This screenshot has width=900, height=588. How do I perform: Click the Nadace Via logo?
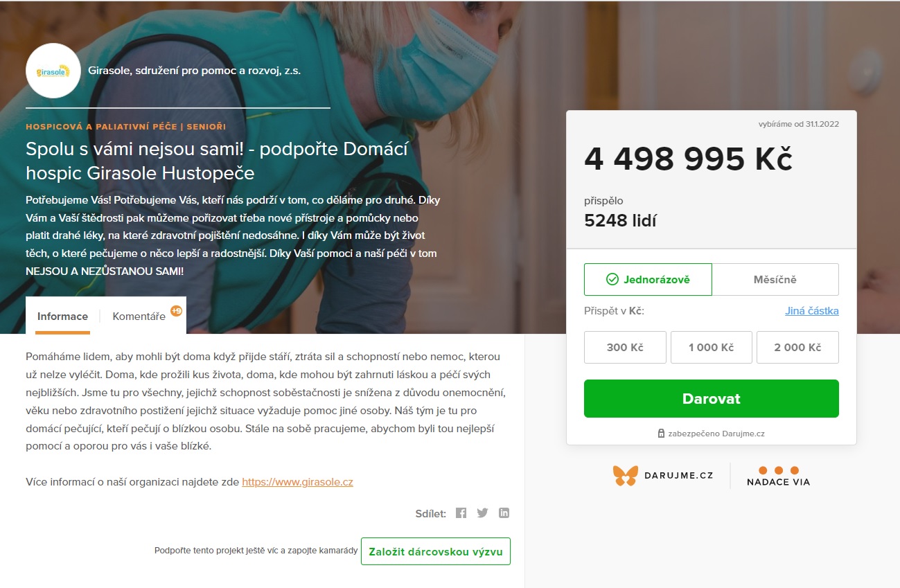pyautogui.click(x=778, y=476)
